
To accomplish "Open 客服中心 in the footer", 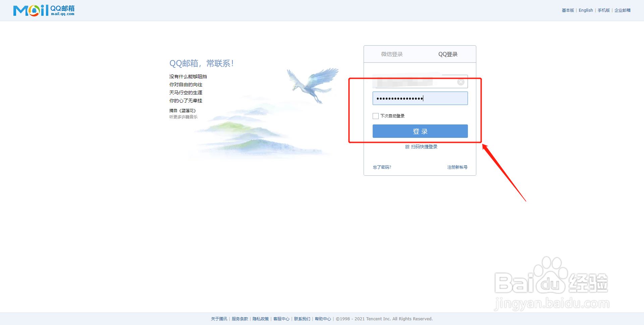I will (281, 319).
